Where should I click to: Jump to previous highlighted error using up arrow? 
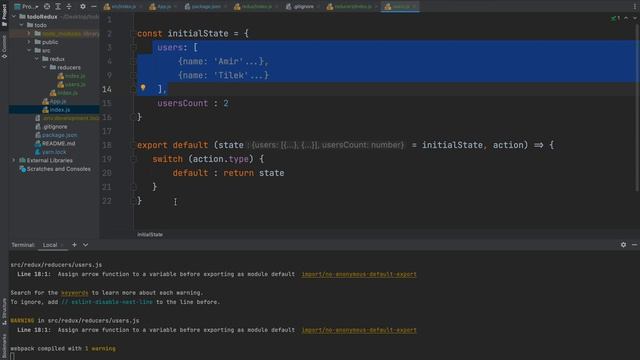point(626,18)
